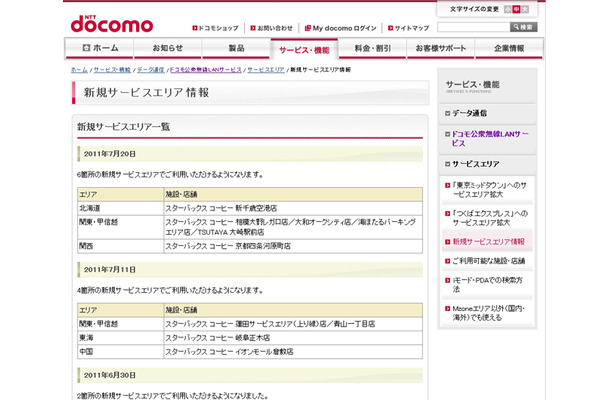The height and width of the screenshot is (400, 610).
Task: Select large font size button
Action: tap(525, 9)
